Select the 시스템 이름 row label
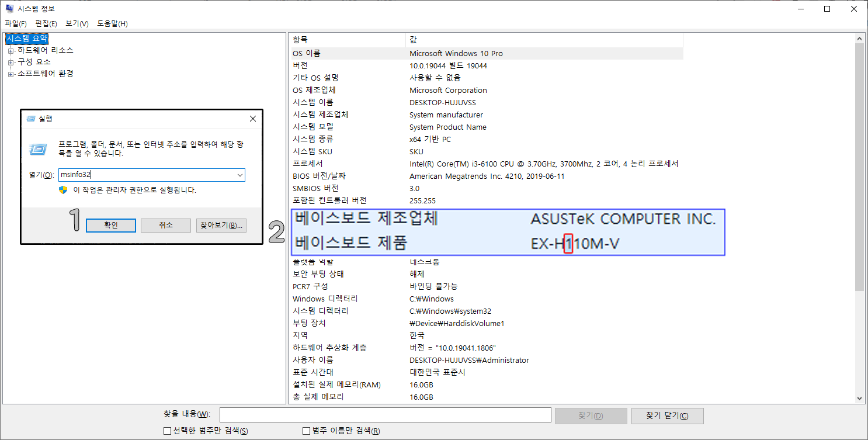Viewport: 868px width, 440px height. (x=312, y=102)
